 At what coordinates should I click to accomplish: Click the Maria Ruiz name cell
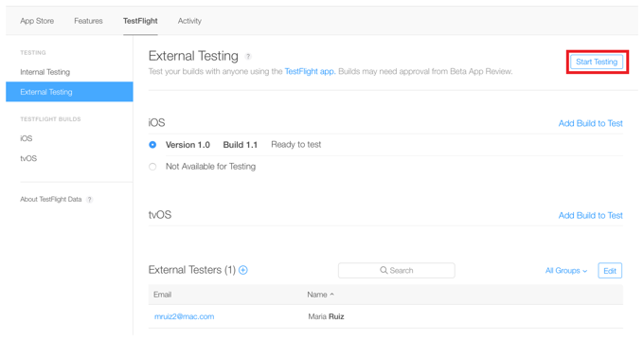coord(326,316)
